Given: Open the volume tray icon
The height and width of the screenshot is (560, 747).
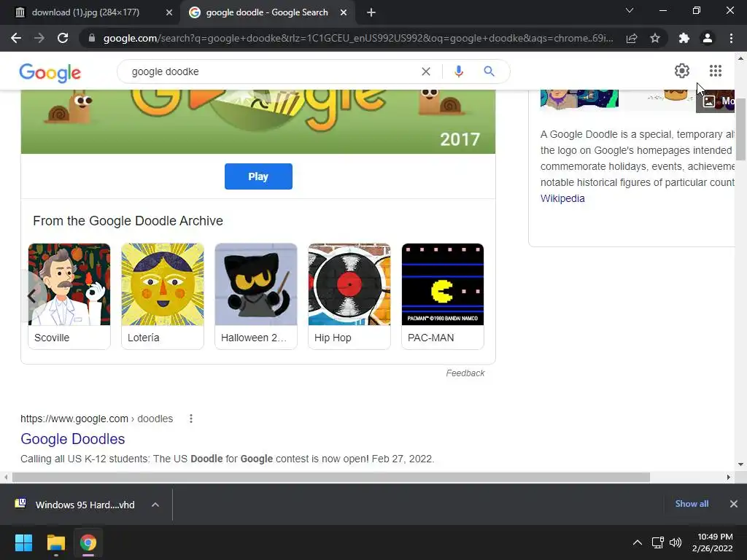Looking at the screenshot, I should (x=676, y=542).
